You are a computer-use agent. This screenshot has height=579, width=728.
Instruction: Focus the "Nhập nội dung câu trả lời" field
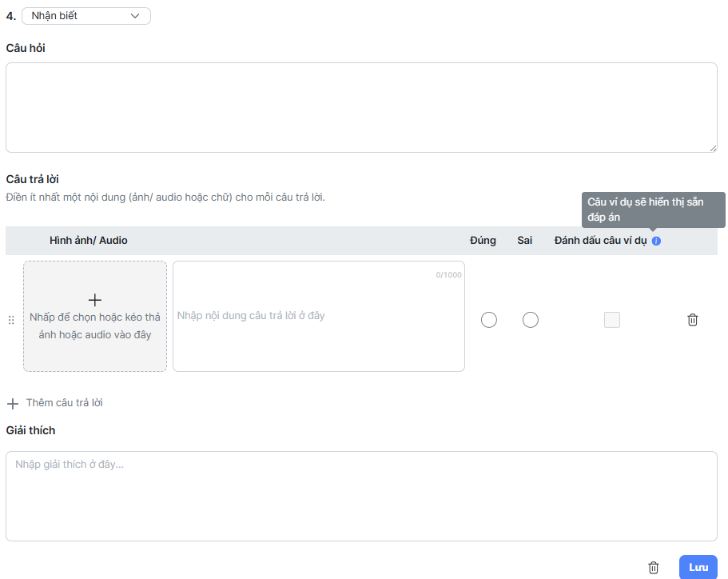(x=318, y=316)
